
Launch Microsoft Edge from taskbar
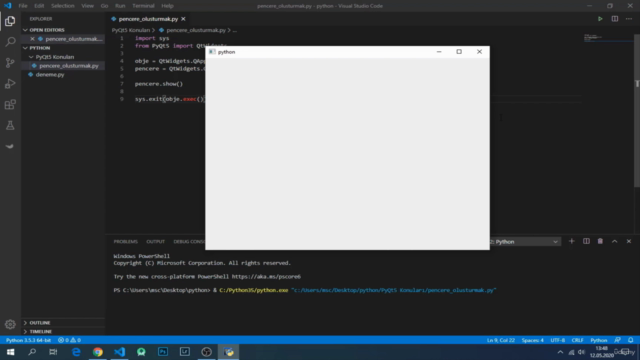click(76, 352)
